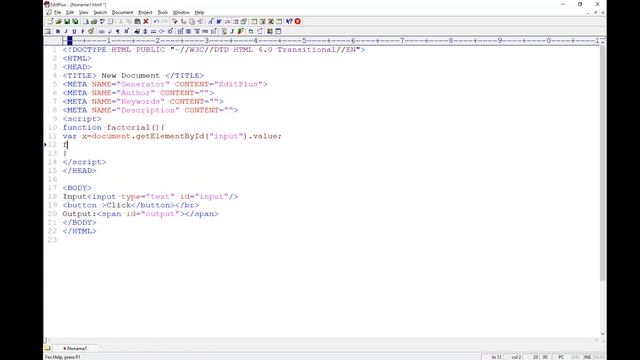The width and height of the screenshot is (640, 360).
Task: Click the vertical scrollbar of the editor
Action: [x=602, y=163]
